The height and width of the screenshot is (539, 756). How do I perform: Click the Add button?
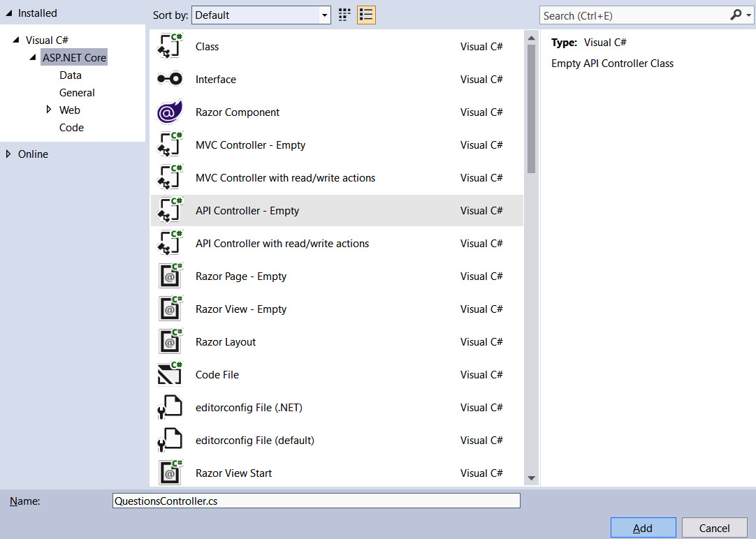click(643, 527)
